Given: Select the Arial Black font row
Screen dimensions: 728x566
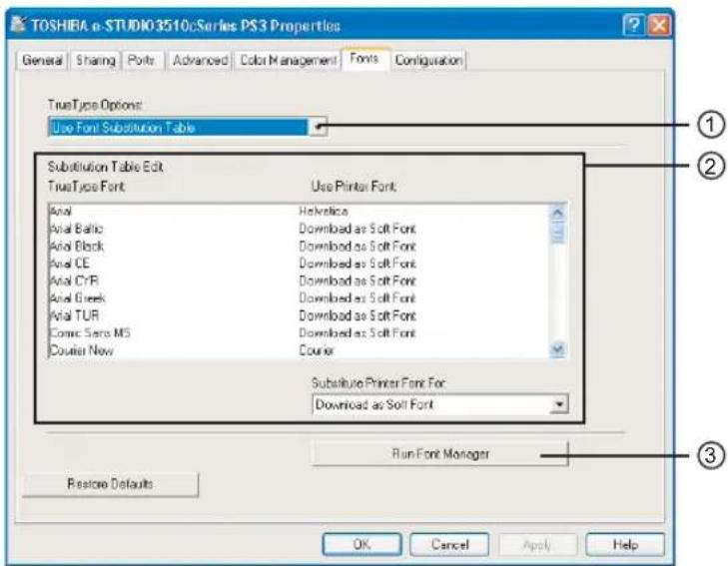Looking at the screenshot, I should (x=298, y=246).
